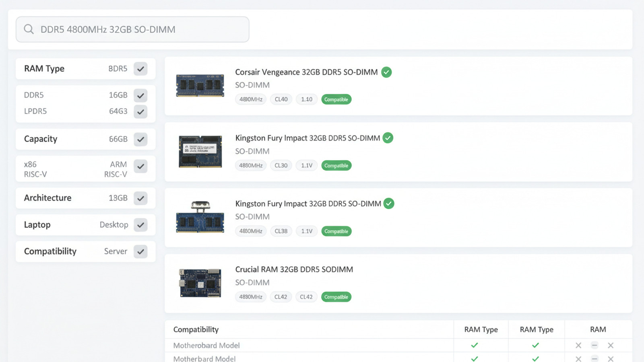The image size is (644, 362).
Task: Click the 1.1V tag on the CL30 Kingston card
Action: coord(307,165)
